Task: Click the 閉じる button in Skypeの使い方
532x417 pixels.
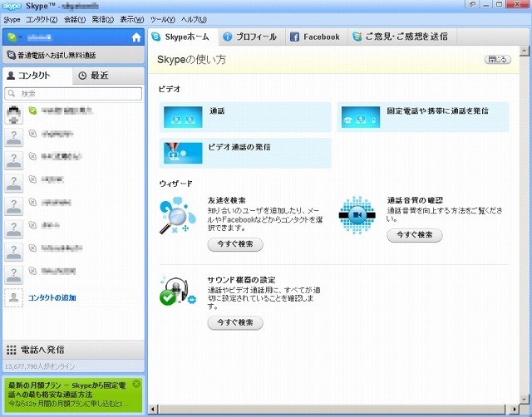Action: tap(497, 59)
